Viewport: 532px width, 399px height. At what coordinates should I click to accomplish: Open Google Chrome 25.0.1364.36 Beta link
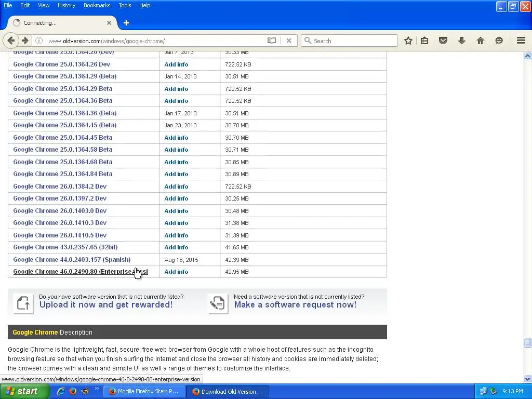(x=63, y=101)
